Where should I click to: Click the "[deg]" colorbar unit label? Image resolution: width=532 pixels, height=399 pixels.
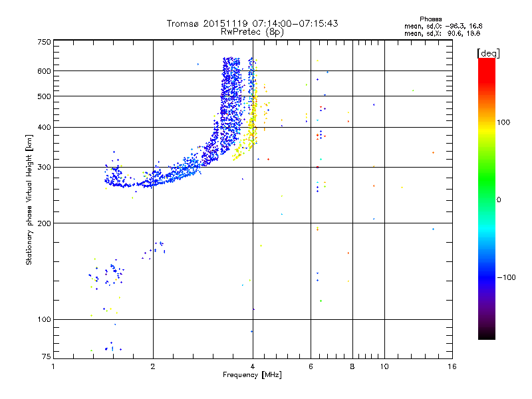pyautogui.click(x=488, y=53)
